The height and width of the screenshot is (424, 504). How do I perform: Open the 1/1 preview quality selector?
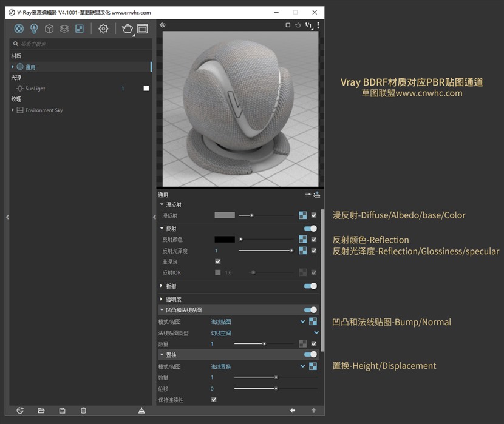pos(308,25)
